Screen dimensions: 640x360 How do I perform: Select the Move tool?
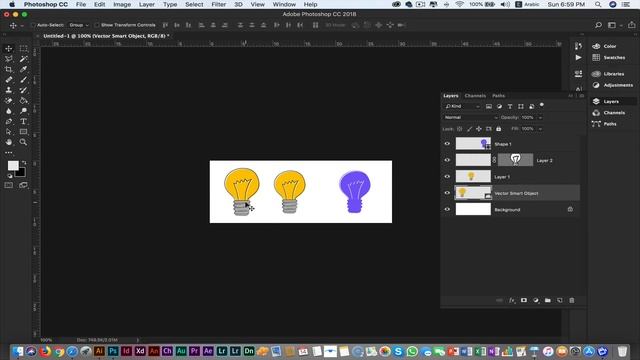[9, 48]
